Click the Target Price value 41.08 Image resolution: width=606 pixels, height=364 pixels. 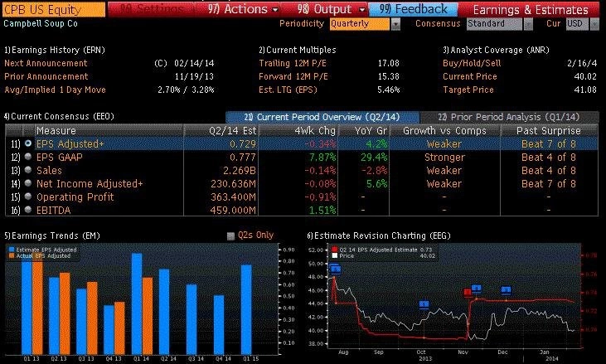tap(585, 90)
